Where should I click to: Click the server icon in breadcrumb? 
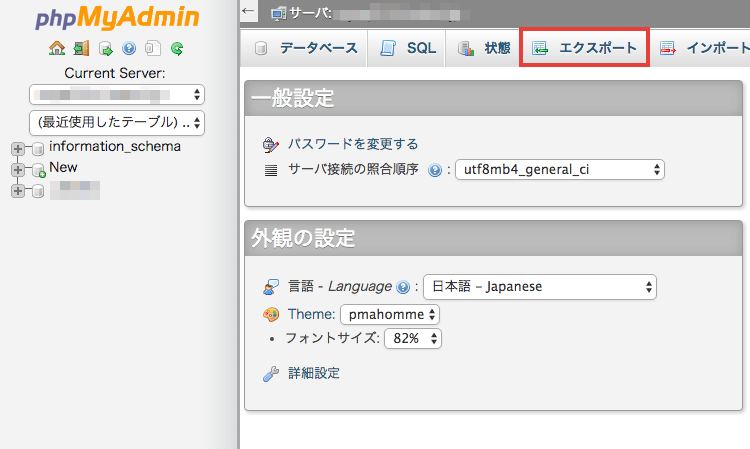[x=278, y=14]
